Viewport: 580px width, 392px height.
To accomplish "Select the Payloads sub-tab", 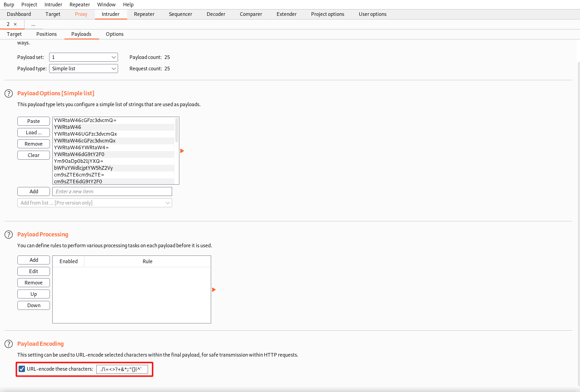I will 81,34.
